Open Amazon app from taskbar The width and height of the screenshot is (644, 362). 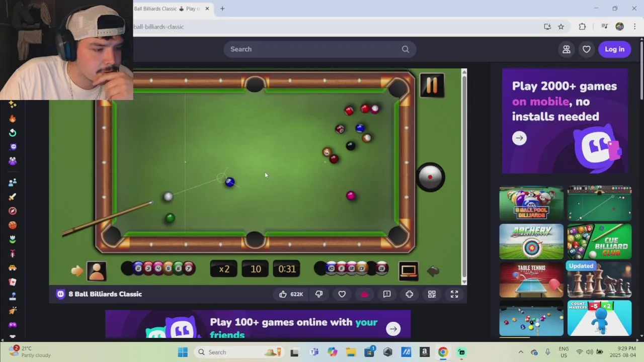(x=425, y=352)
